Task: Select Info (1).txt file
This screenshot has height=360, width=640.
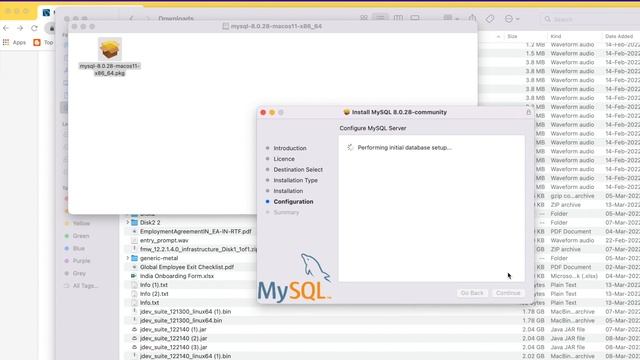Action: (153, 285)
